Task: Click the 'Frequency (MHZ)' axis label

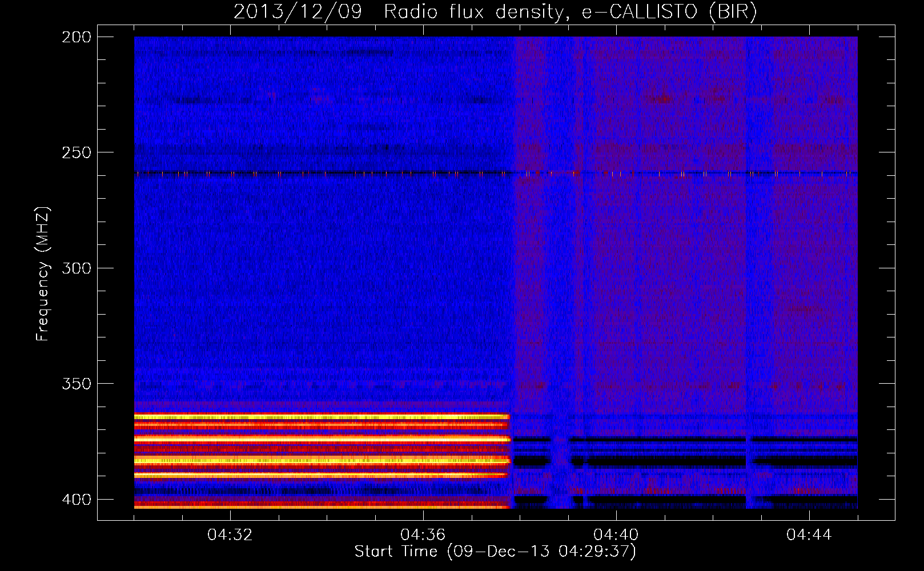Action: pyautogui.click(x=43, y=274)
